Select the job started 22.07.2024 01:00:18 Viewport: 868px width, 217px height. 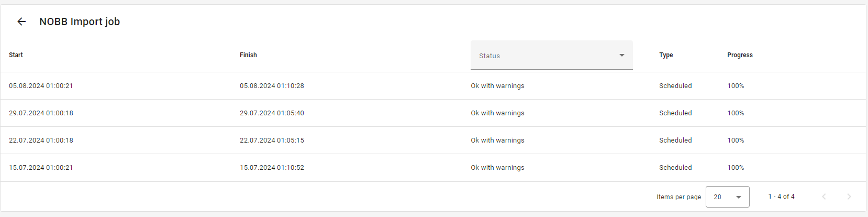[433, 140]
